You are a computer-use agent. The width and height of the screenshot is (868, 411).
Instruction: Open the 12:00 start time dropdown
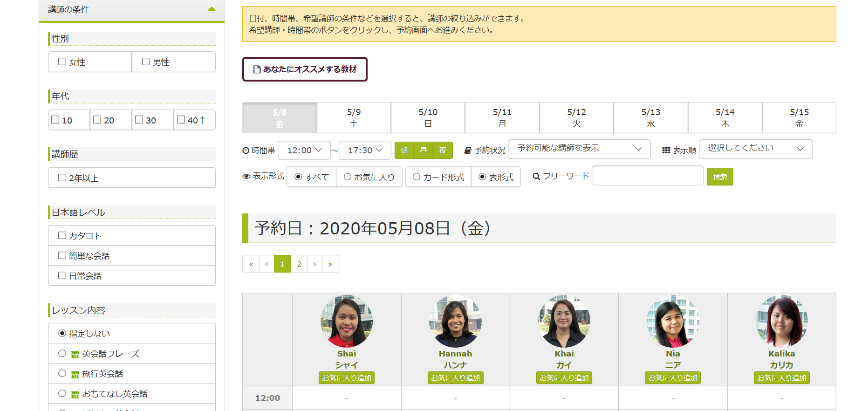point(304,150)
